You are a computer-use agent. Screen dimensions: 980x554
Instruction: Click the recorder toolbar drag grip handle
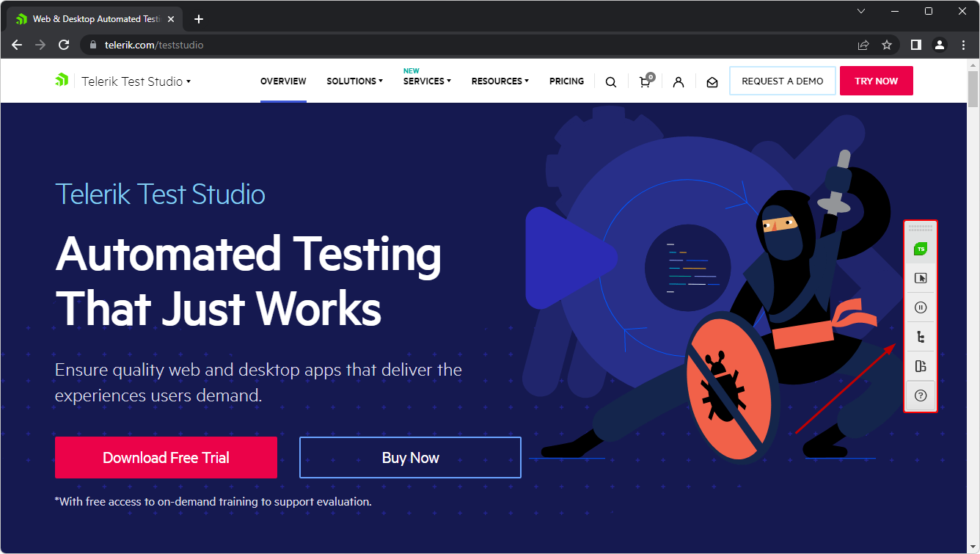click(921, 228)
